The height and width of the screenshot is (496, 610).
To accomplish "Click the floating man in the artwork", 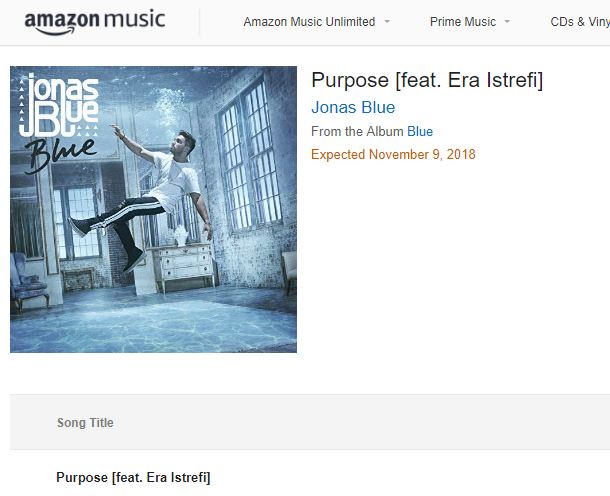I will point(142,198).
